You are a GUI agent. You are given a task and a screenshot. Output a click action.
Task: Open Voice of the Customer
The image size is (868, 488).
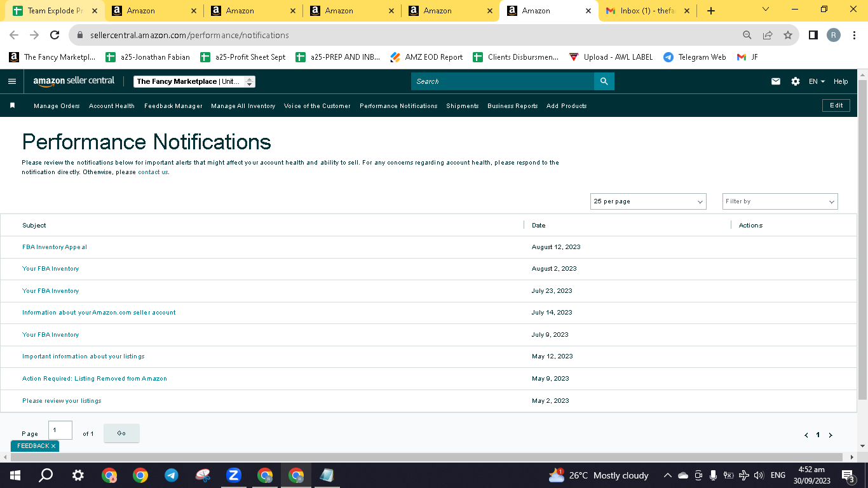point(317,106)
